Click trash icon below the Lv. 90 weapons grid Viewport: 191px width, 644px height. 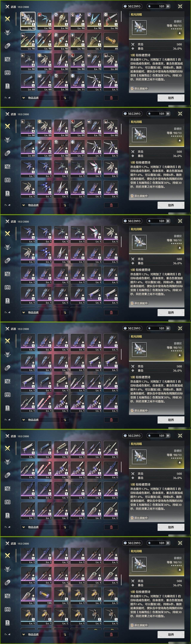[x=111, y=98]
